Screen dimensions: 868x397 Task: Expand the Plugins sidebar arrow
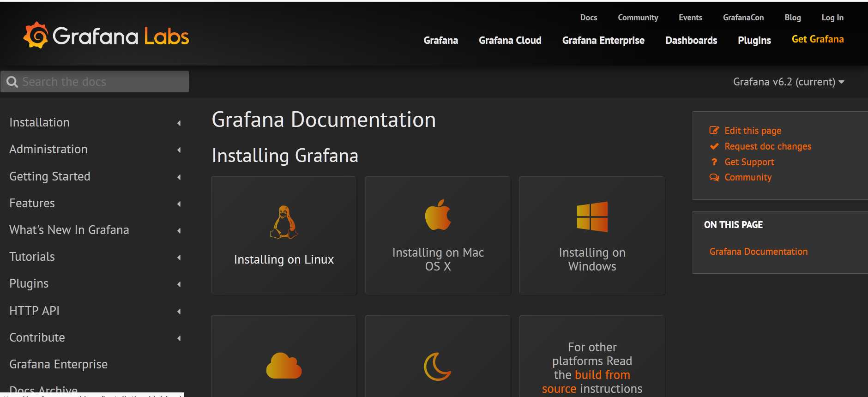coord(179,284)
